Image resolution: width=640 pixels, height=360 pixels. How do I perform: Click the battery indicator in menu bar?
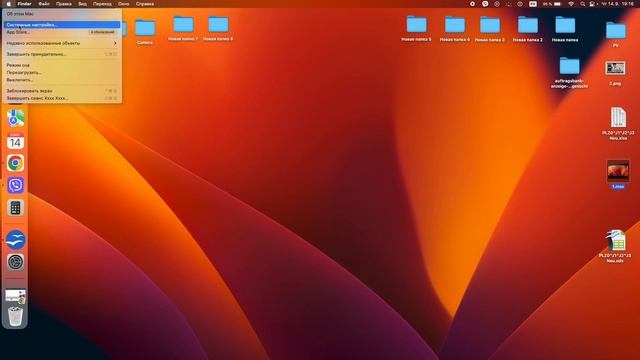point(552,4)
